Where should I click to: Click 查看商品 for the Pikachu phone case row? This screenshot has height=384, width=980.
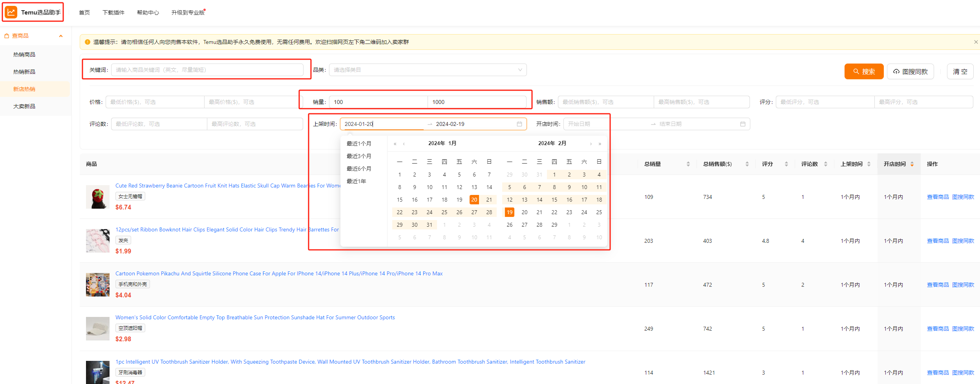pyautogui.click(x=938, y=285)
